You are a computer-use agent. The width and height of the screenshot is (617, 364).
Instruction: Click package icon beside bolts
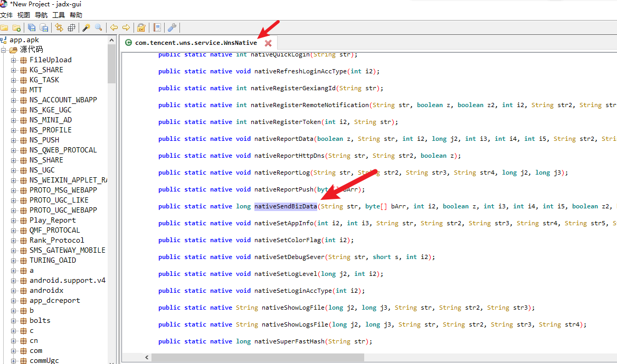[x=24, y=321]
